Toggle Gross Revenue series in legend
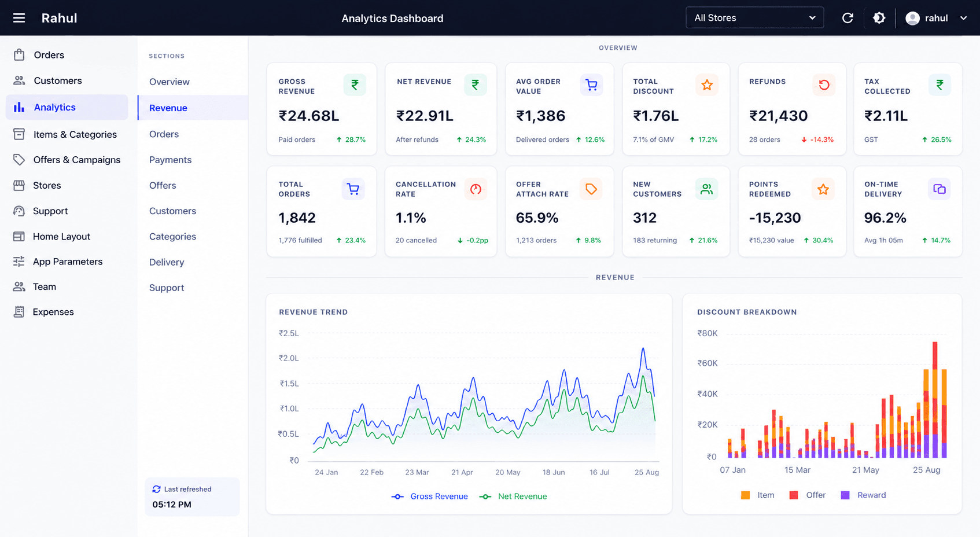The image size is (980, 537). click(x=430, y=496)
